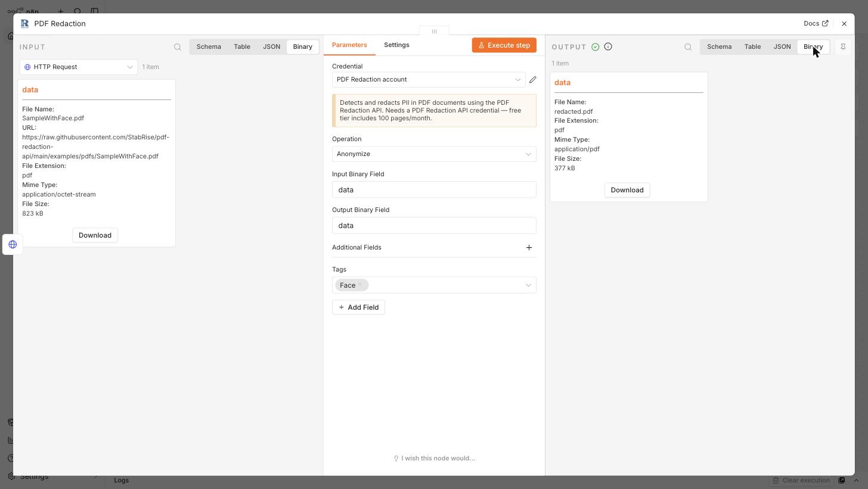
Task: Click the PDF Redaction node logo icon
Action: tap(24, 24)
